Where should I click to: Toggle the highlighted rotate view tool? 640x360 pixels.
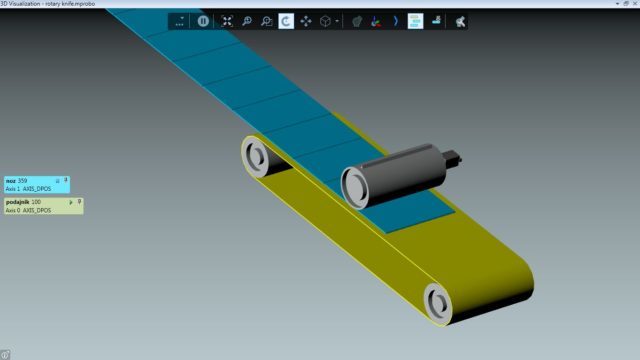pos(286,21)
